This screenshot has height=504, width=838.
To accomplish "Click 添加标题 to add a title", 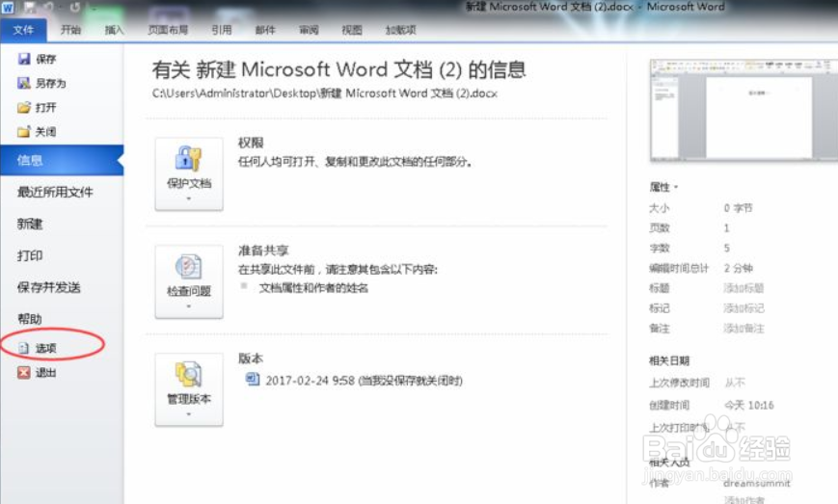I will click(x=743, y=288).
